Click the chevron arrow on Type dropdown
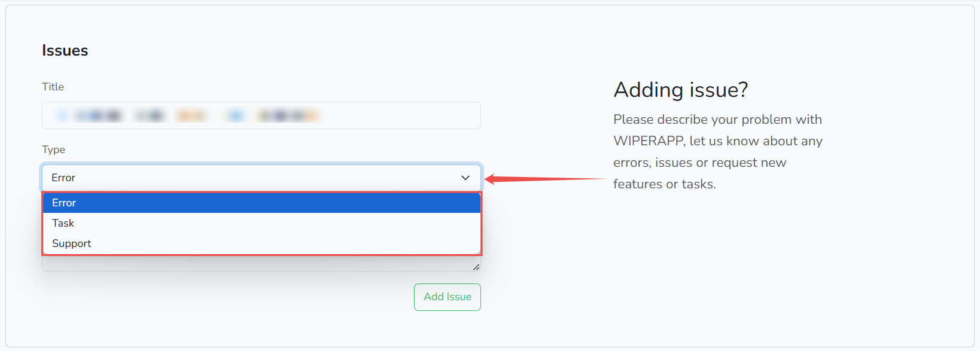Screen dimensions: 980x351 click(x=465, y=178)
